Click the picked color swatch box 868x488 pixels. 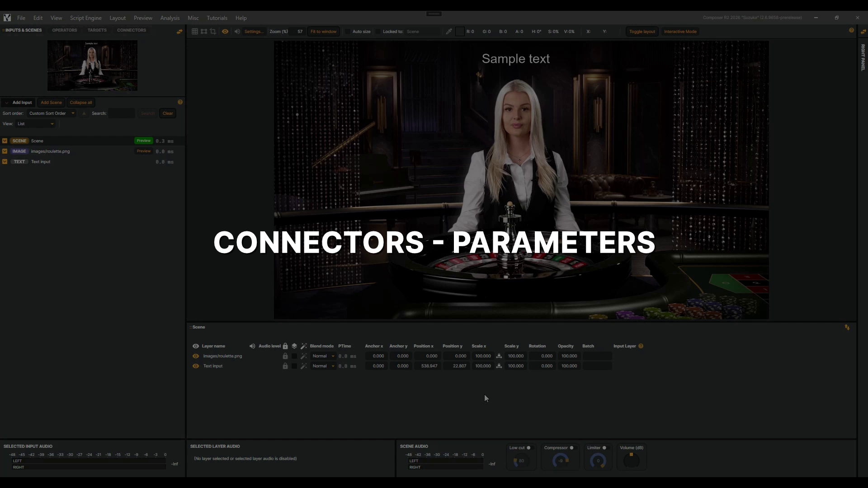[460, 32]
